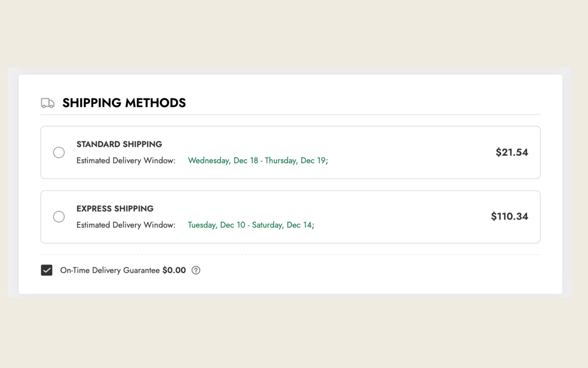Click the $0.00 guarantee price
Screen dimensions: 588x368
(x=174, y=270)
